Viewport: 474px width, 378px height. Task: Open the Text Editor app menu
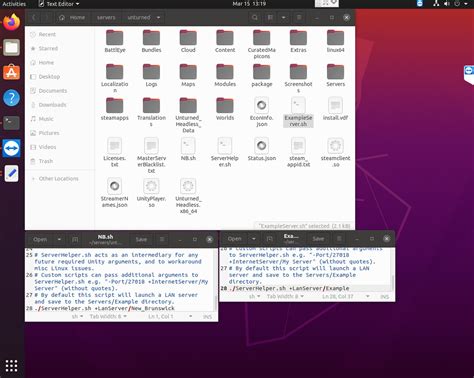pos(59,4)
